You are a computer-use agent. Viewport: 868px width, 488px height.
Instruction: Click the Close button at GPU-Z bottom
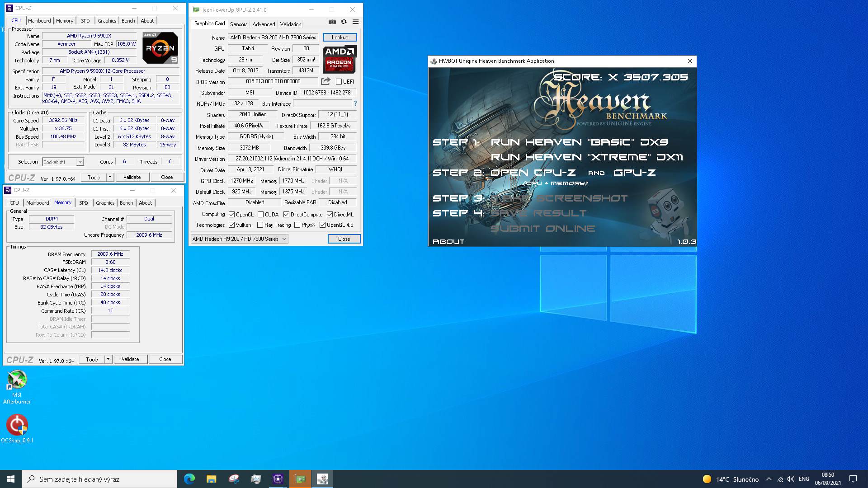pos(344,239)
